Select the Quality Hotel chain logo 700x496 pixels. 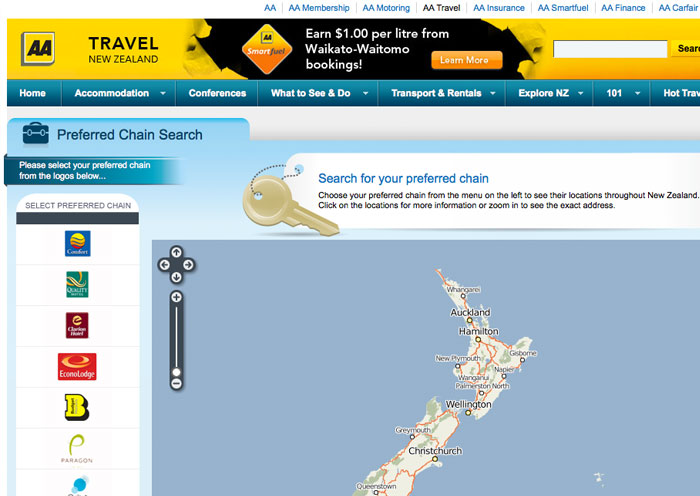pos(77,284)
